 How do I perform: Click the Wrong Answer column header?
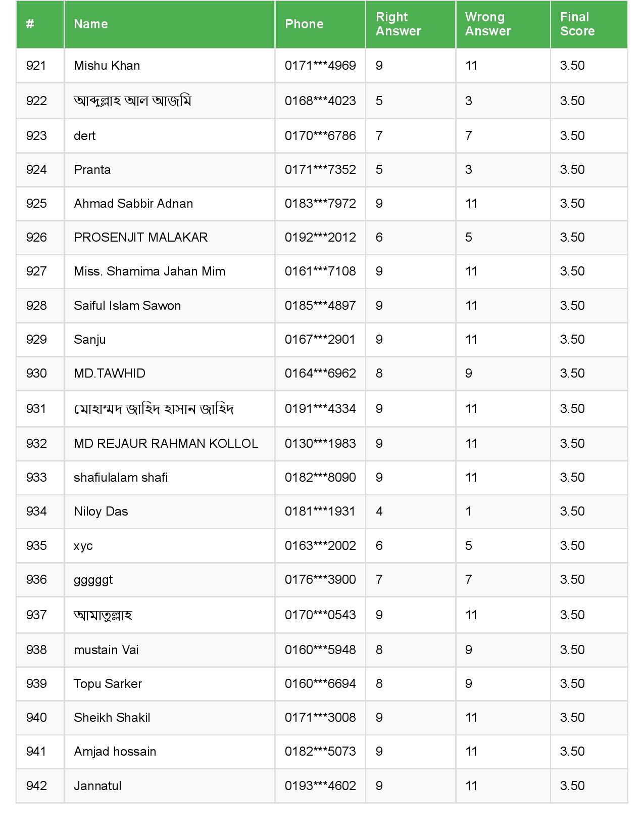click(x=488, y=24)
